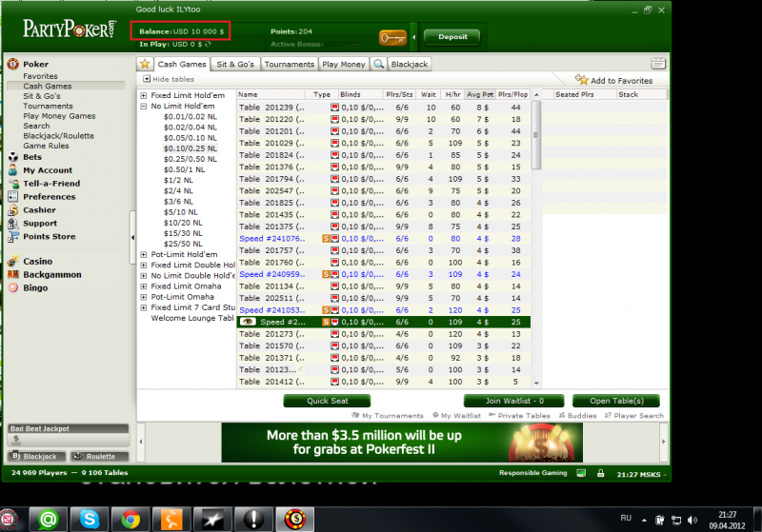This screenshot has height=532, width=762.
Task: Switch to the Cash Games tab
Action: (182, 64)
